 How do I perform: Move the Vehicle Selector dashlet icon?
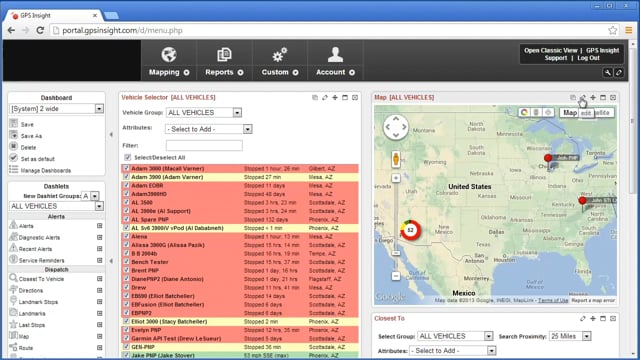[335, 98]
